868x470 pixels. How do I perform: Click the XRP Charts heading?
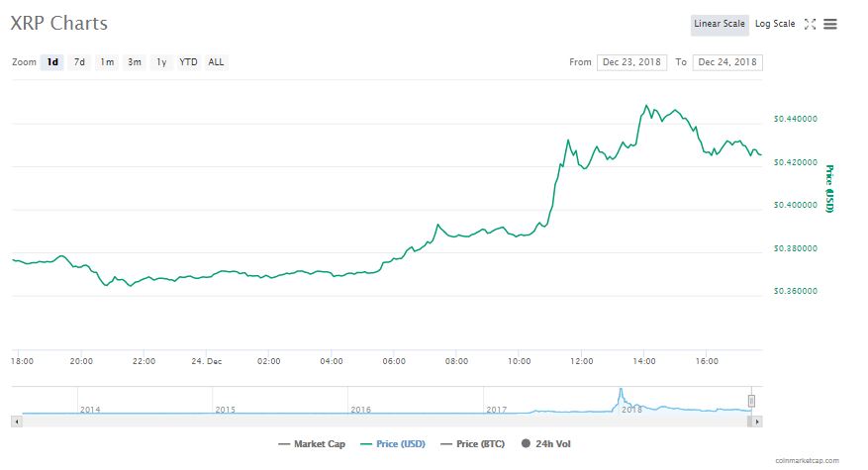pyautogui.click(x=59, y=23)
